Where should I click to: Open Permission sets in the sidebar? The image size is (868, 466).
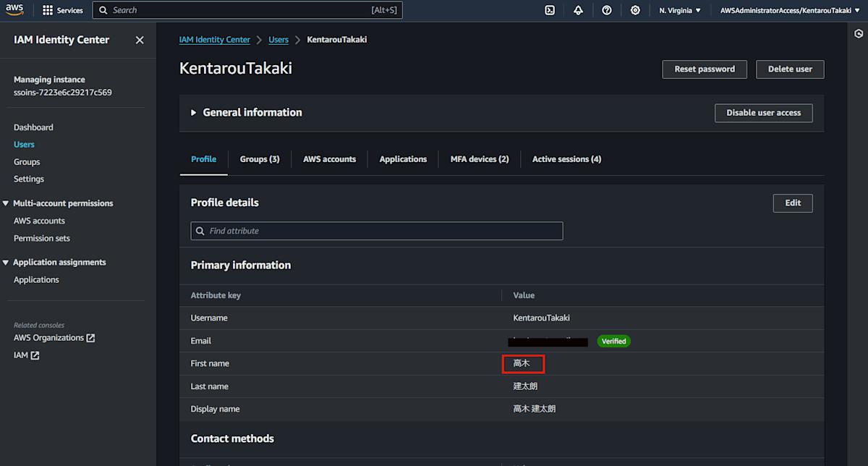coord(42,238)
